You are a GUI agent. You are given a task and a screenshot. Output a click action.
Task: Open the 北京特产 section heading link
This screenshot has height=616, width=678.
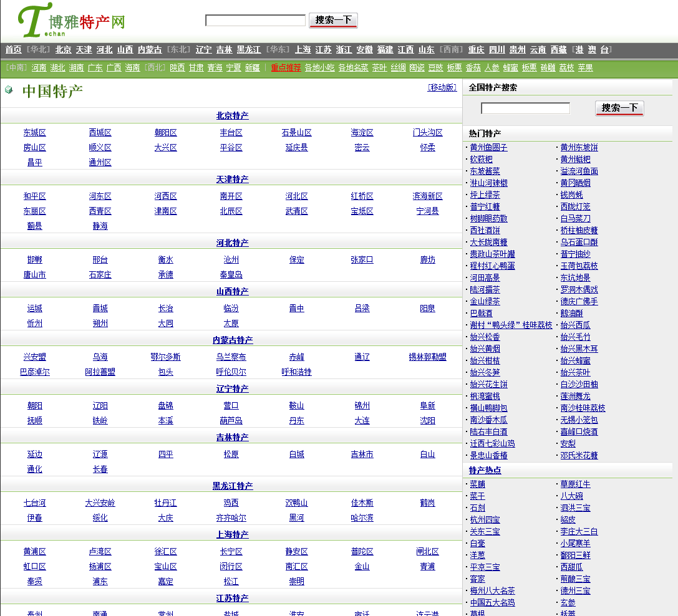point(232,116)
